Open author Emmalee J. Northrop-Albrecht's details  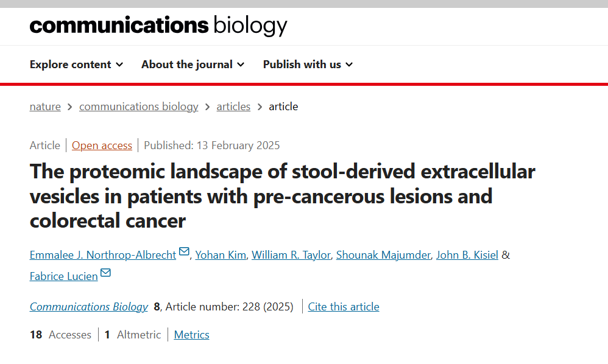coord(103,255)
